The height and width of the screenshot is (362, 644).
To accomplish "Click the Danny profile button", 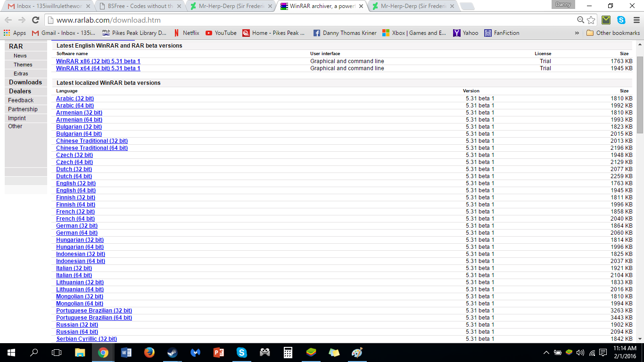I will pyautogui.click(x=563, y=4).
